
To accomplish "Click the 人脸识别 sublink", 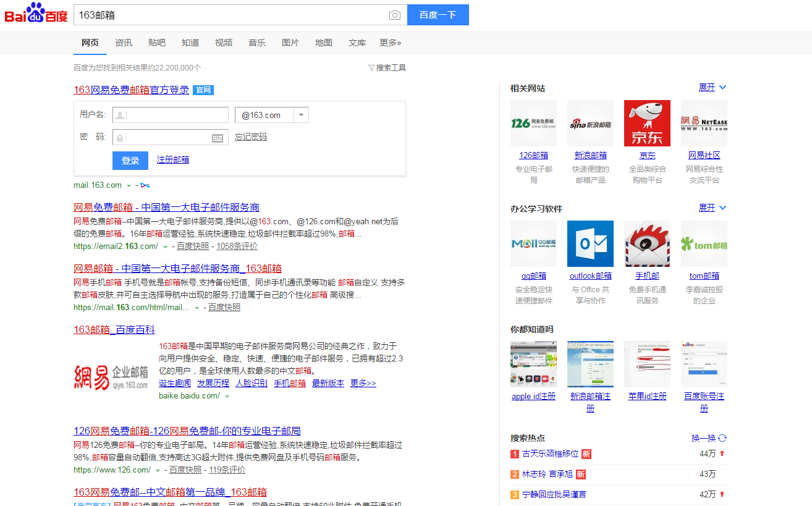I will pyautogui.click(x=252, y=384).
